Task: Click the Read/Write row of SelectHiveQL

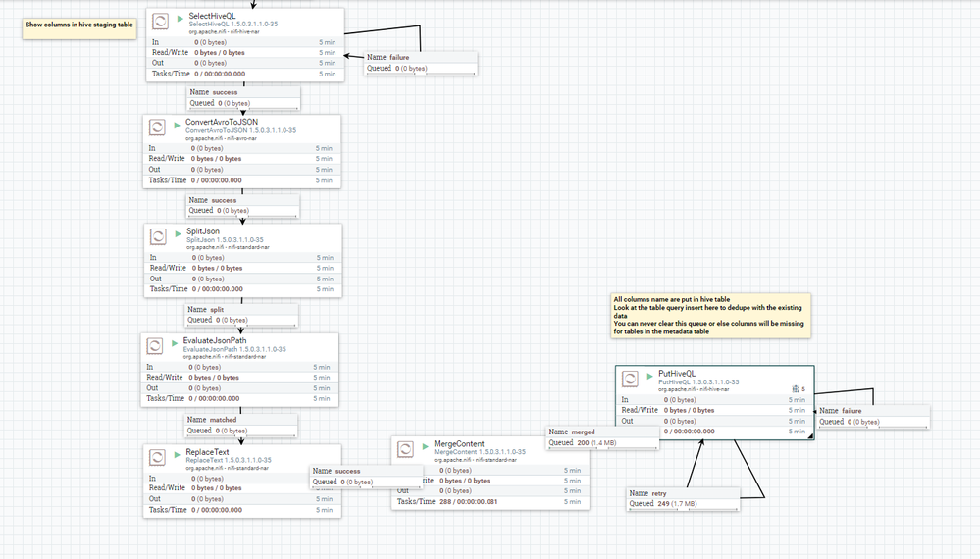Action: click(x=243, y=52)
